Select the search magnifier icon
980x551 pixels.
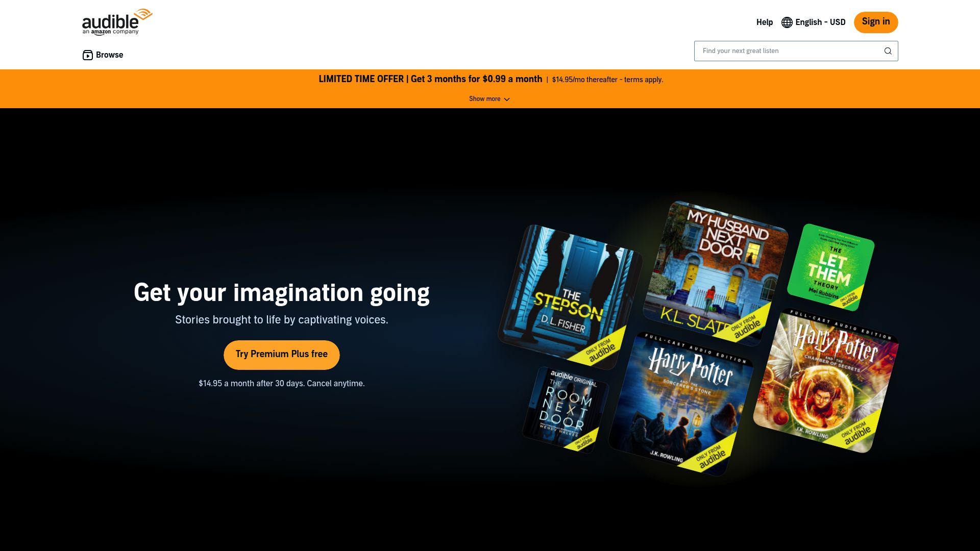(888, 51)
